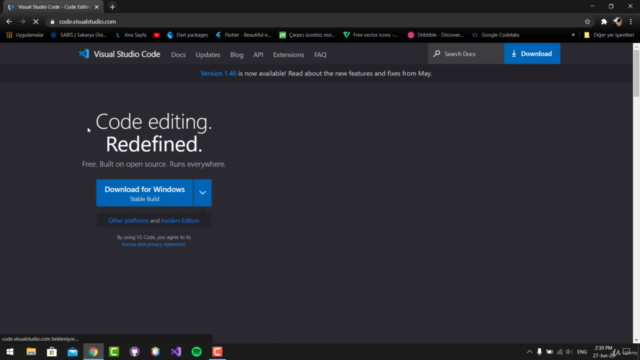Open the Version 1.46 link
This screenshot has width=640, height=360.
coord(218,73)
